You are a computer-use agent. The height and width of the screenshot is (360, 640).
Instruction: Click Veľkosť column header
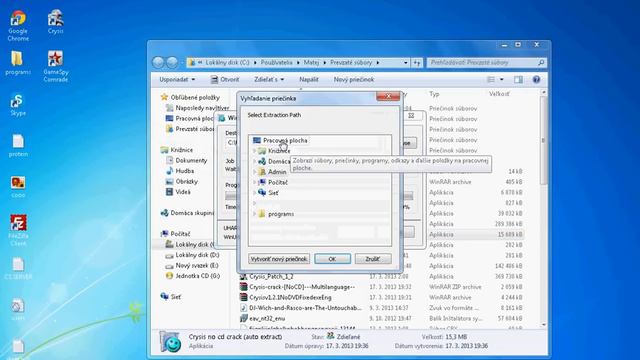click(499, 94)
